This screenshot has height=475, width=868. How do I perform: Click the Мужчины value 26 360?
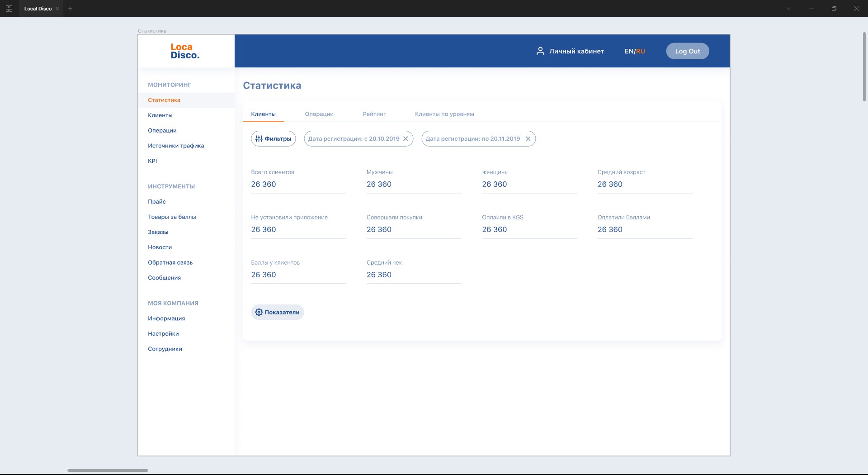(x=379, y=184)
